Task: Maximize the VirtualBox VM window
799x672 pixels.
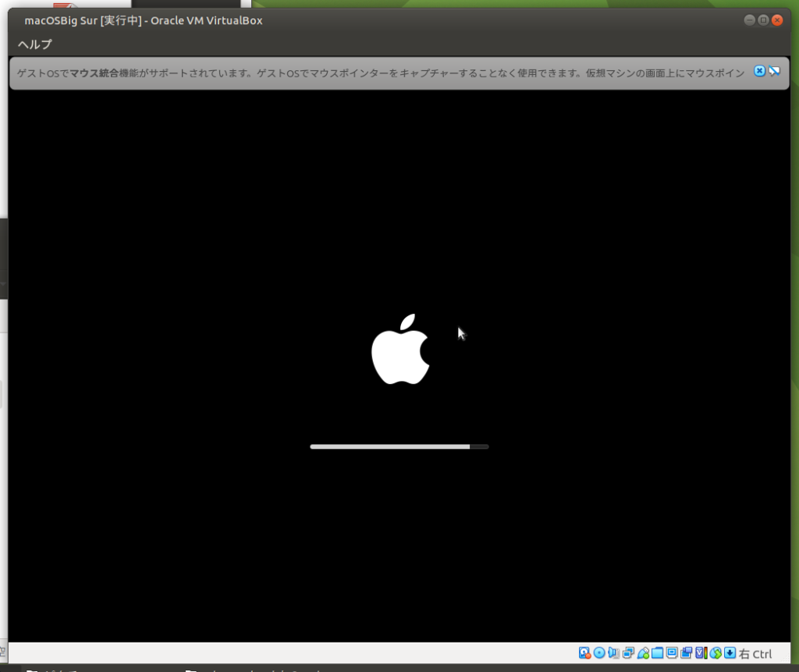Action: click(763, 20)
